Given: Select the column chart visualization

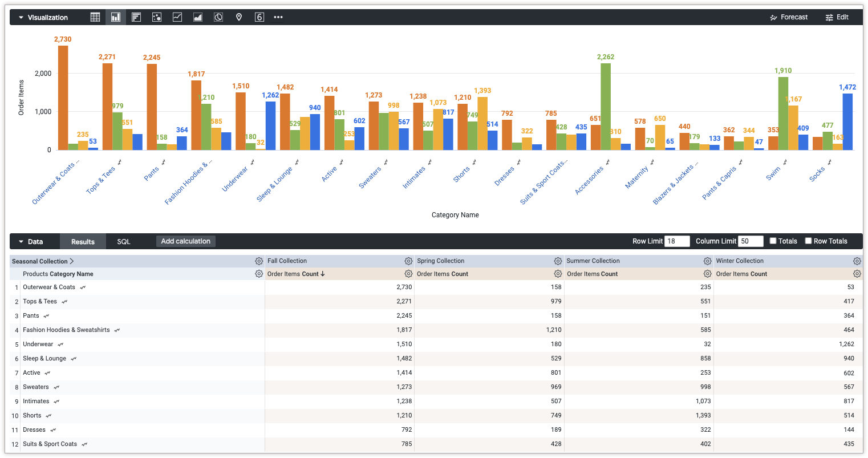Looking at the screenshot, I should [x=115, y=17].
